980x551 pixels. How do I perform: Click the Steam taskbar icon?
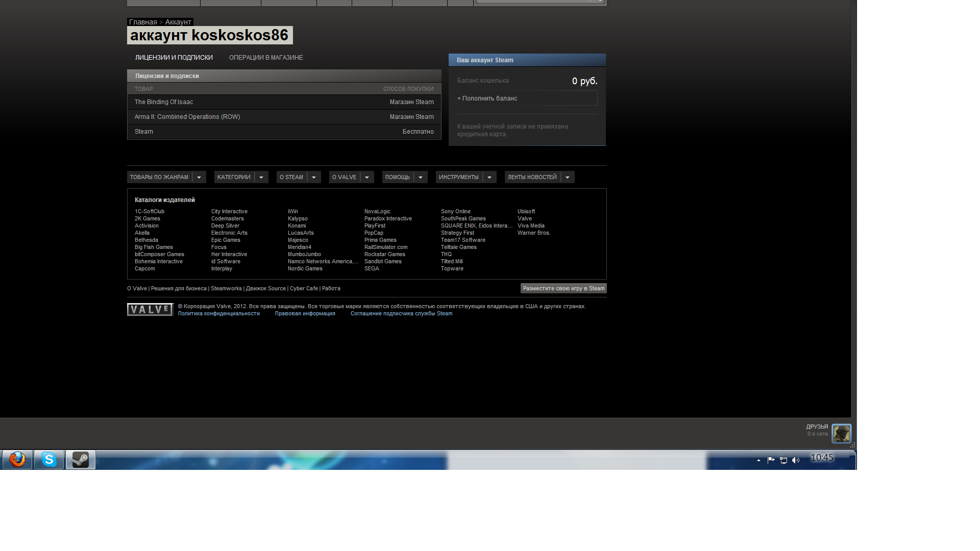point(81,460)
